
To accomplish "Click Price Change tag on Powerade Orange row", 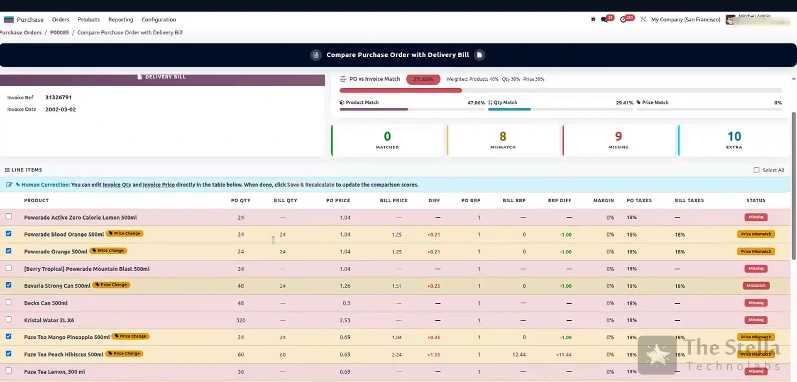I will pos(108,251).
